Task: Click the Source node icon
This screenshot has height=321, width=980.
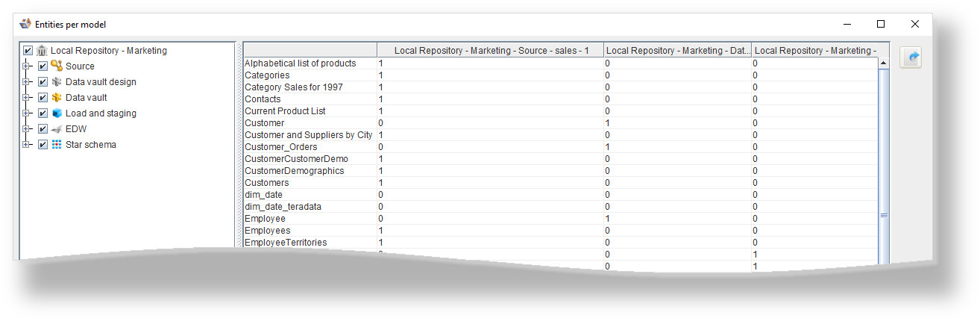Action: tap(57, 66)
